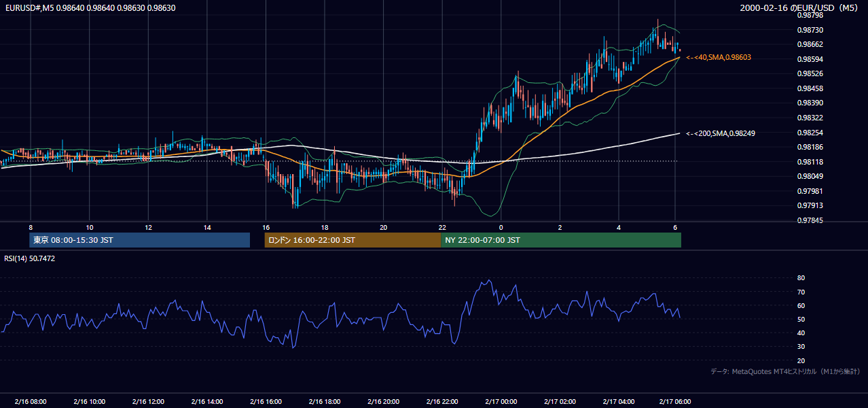This screenshot has height=408, width=868.
Task: Click hour label 22 under the price chart
Action: pyautogui.click(x=442, y=227)
